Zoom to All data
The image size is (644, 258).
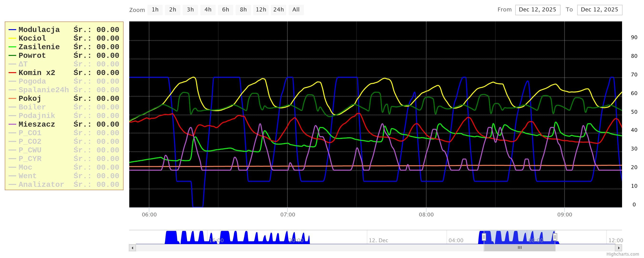(296, 10)
